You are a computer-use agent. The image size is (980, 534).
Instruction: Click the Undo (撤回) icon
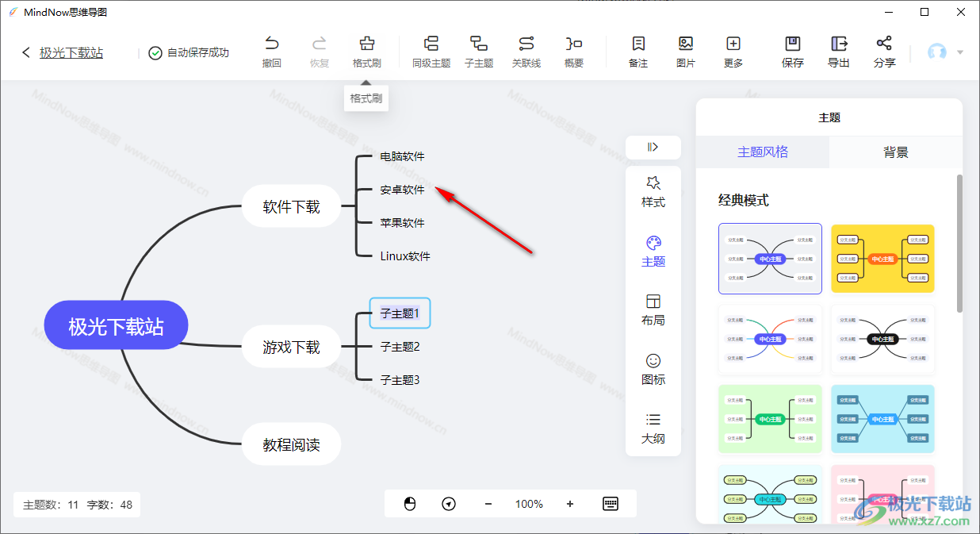pyautogui.click(x=272, y=44)
